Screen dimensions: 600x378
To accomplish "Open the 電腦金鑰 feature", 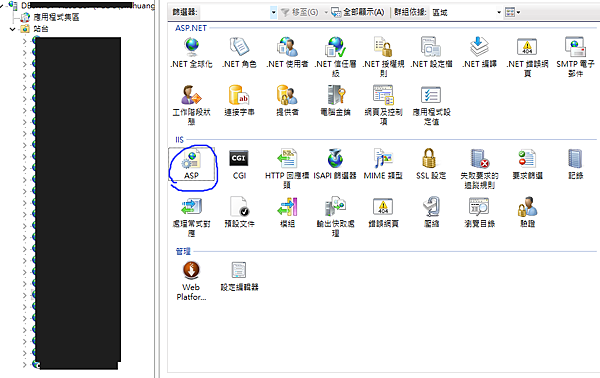I will tap(335, 101).
